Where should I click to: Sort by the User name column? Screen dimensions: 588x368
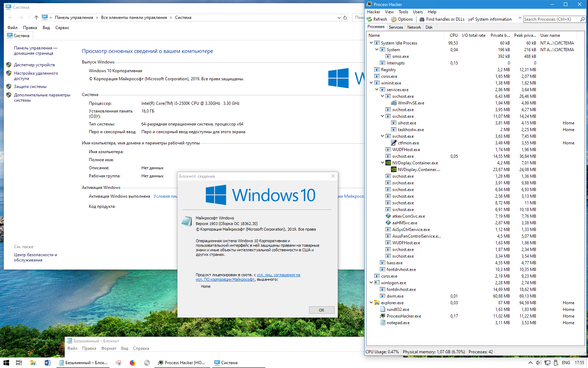click(x=557, y=35)
